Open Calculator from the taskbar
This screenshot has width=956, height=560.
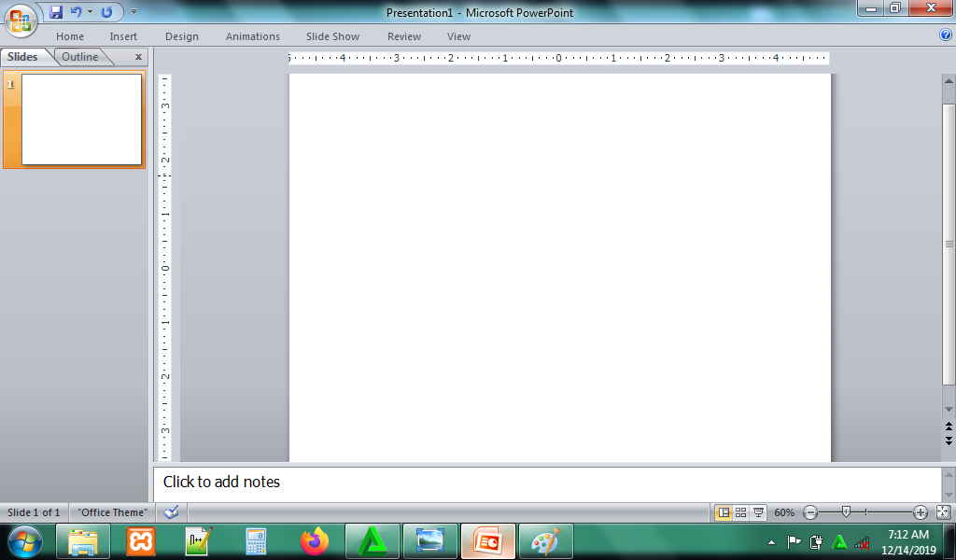[256, 541]
